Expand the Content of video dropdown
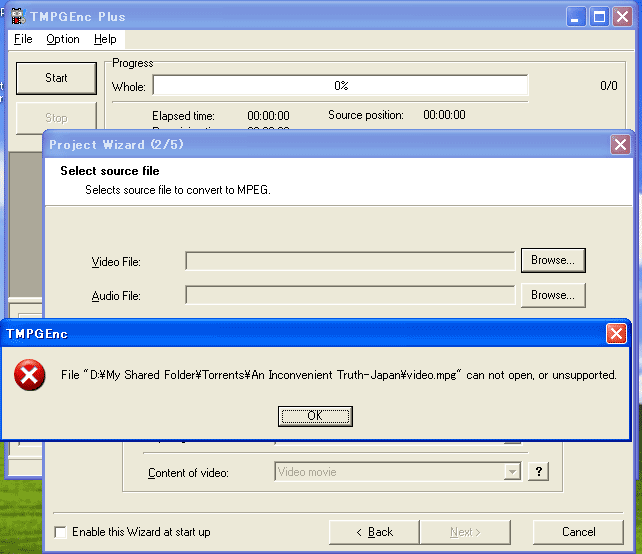 pyautogui.click(x=512, y=472)
